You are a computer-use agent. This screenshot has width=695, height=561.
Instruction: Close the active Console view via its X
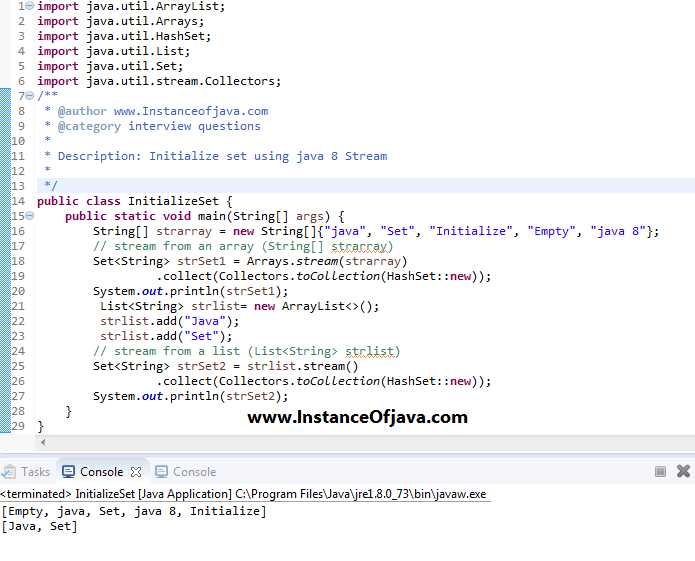[136, 472]
